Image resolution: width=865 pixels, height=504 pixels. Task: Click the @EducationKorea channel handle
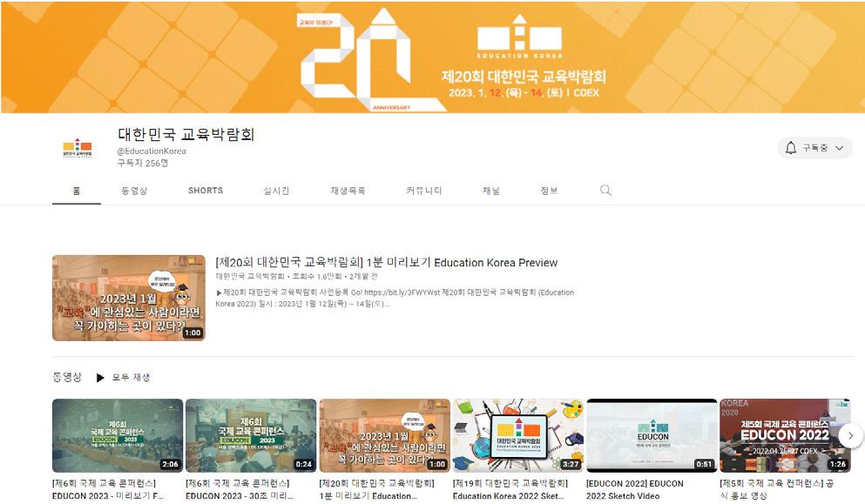[152, 151]
